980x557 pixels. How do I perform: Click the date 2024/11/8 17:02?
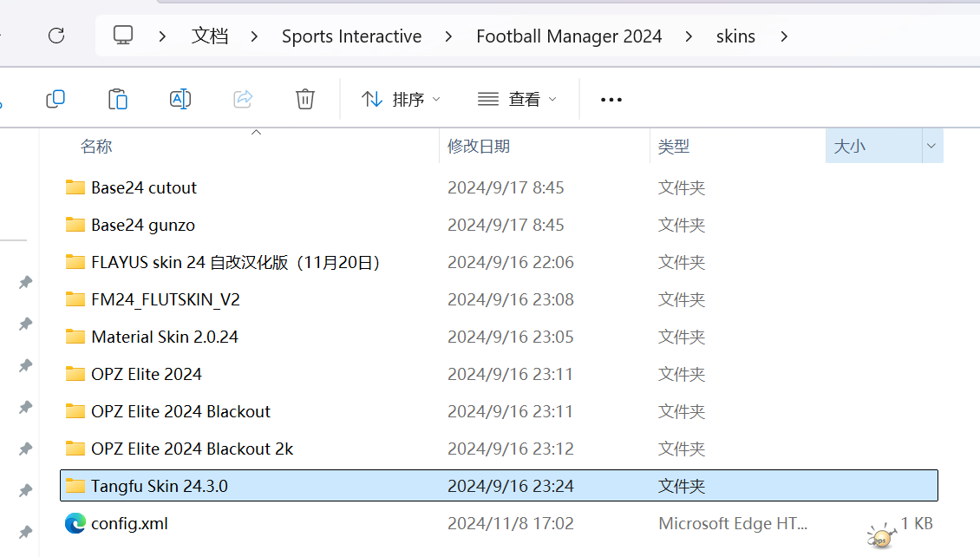(x=511, y=523)
